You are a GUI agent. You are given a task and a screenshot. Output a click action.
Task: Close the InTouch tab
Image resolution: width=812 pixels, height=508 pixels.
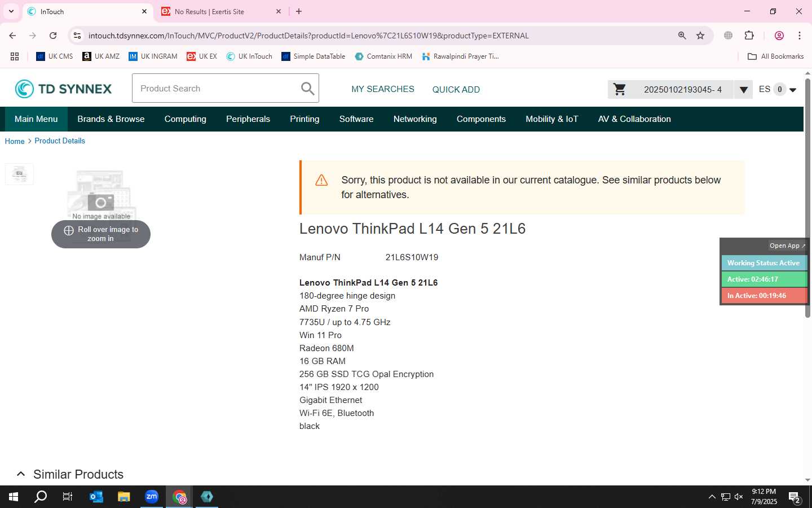pos(144,11)
